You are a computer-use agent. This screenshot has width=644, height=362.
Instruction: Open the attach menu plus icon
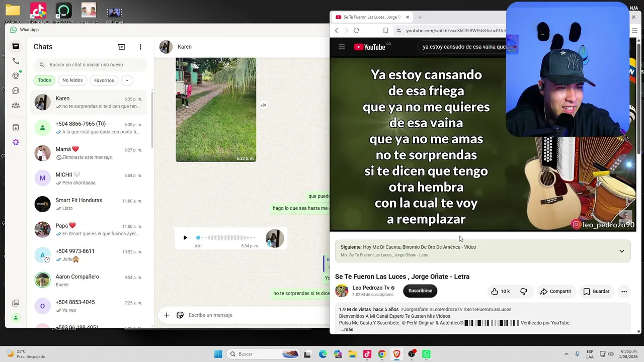[167, 315]
